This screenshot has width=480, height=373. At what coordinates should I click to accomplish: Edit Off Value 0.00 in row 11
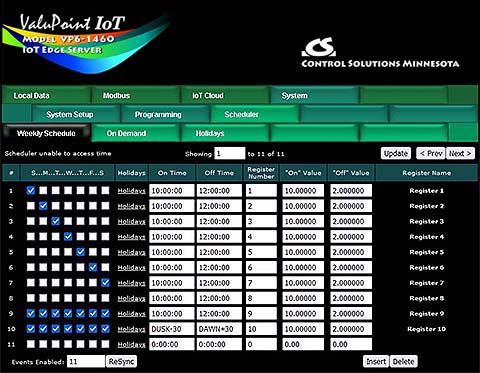[x=351, y=344]
